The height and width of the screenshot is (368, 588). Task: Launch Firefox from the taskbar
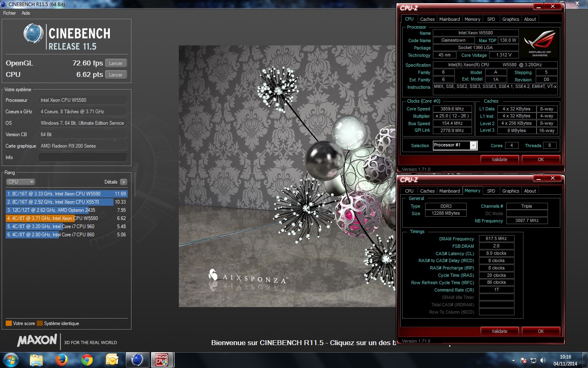62,360
